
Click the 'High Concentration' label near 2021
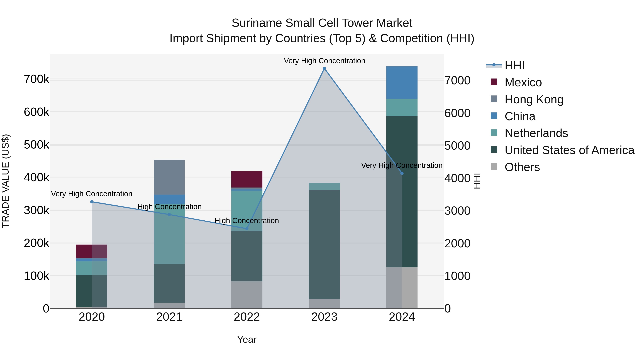(x=169, y=207)
